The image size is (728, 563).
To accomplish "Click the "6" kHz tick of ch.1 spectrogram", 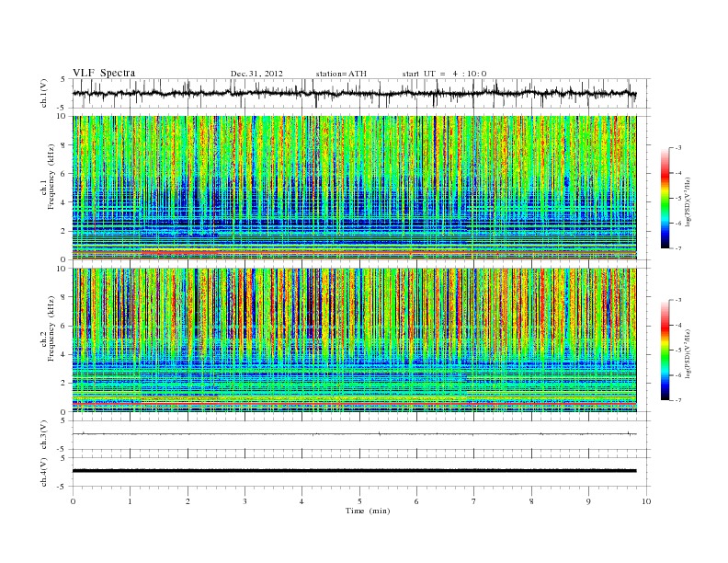I will (64, 174).
